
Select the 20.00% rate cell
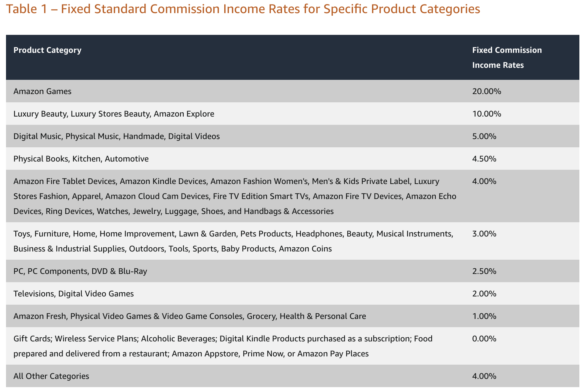click(486, 91)
